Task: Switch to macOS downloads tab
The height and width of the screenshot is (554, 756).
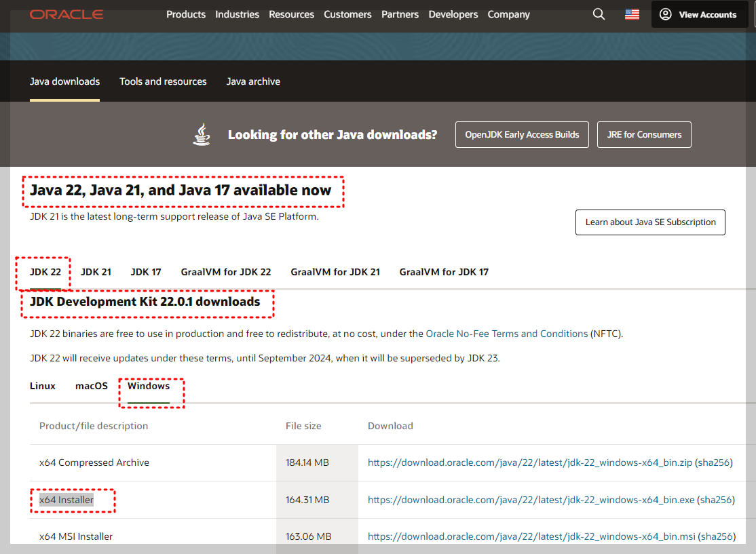Action: (x=92, y=386)
